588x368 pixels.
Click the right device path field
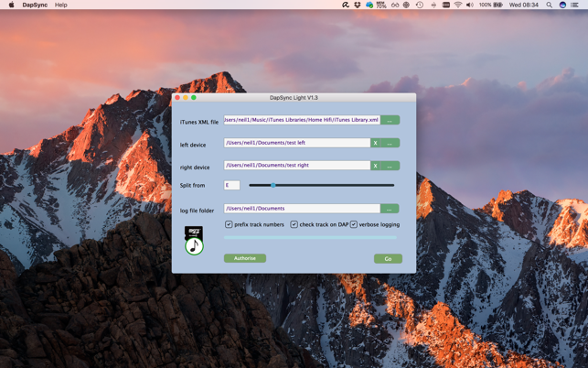point(297,165)
